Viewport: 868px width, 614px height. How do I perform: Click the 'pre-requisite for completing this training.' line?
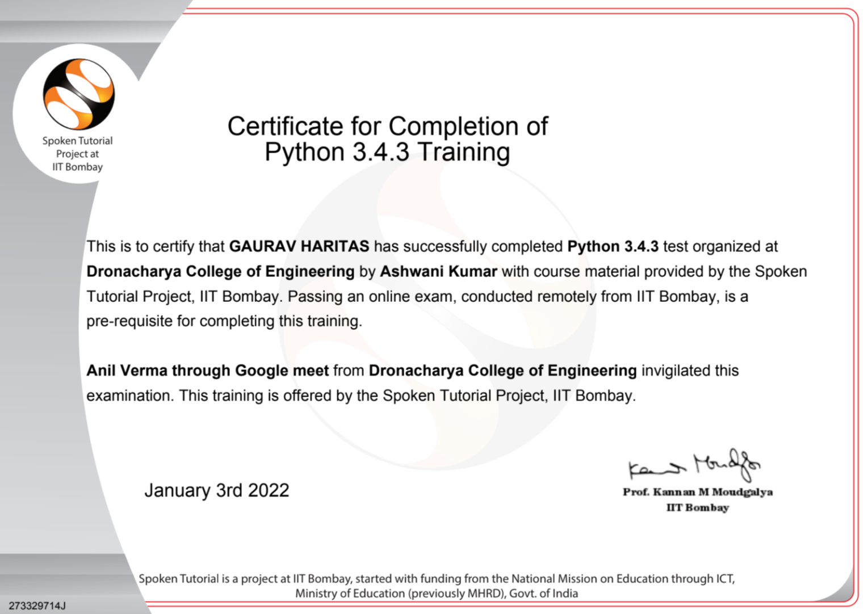224,321
